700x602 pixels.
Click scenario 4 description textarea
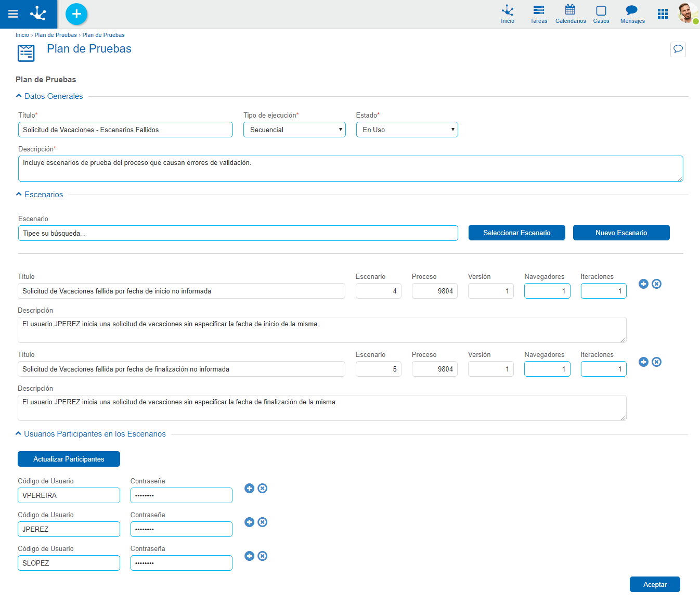point(322,330)
